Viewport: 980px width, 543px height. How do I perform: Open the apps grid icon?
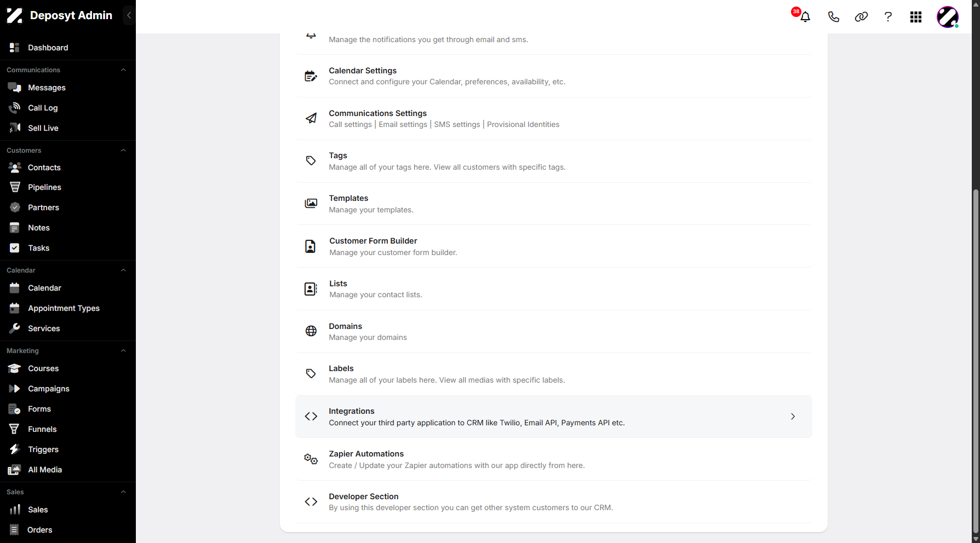pyautogui.click(x=916, y=17)
